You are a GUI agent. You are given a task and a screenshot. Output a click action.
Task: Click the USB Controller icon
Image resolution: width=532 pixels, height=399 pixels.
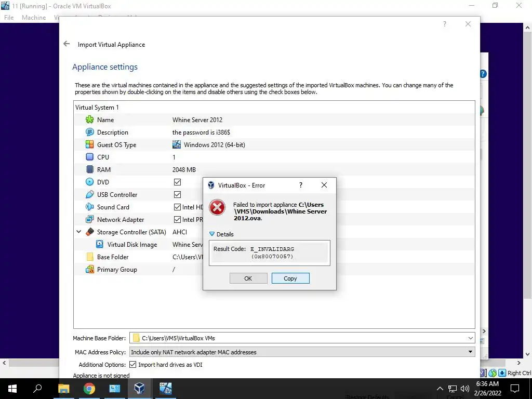point(89,194)
